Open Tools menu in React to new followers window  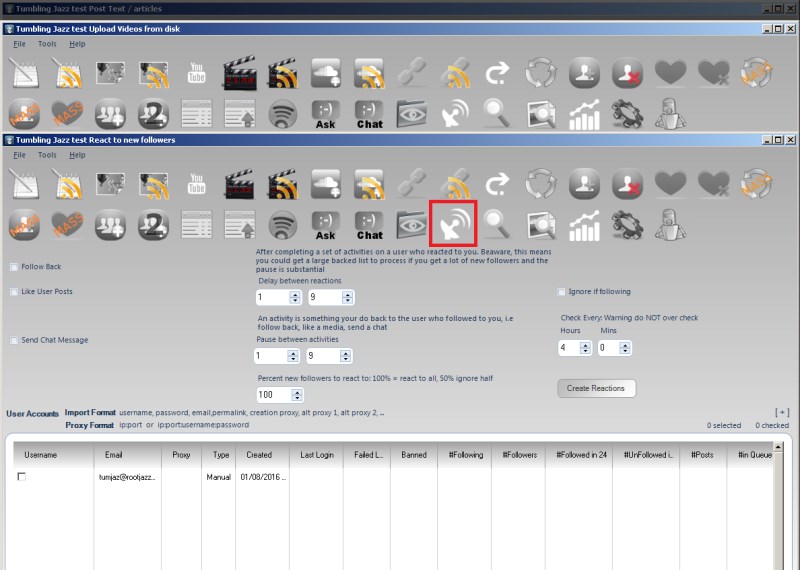pyautogui.click(x=47, y=155)
